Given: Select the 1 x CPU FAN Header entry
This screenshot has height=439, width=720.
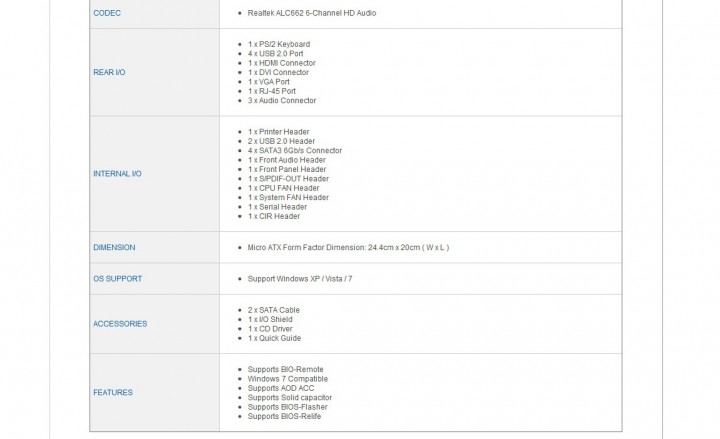Looking at the screenshot, I should coord(284,188).
